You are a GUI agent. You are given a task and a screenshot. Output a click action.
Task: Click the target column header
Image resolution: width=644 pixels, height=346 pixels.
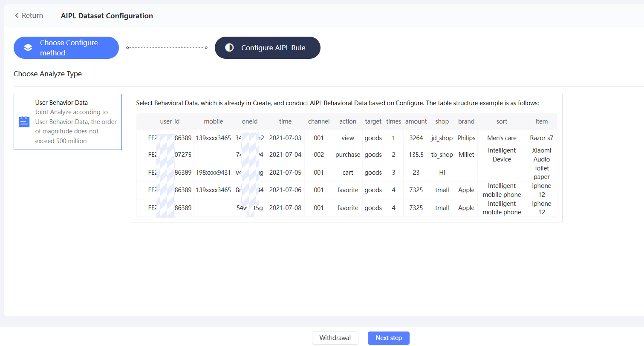pyautogui.click(x=373, y=121)
